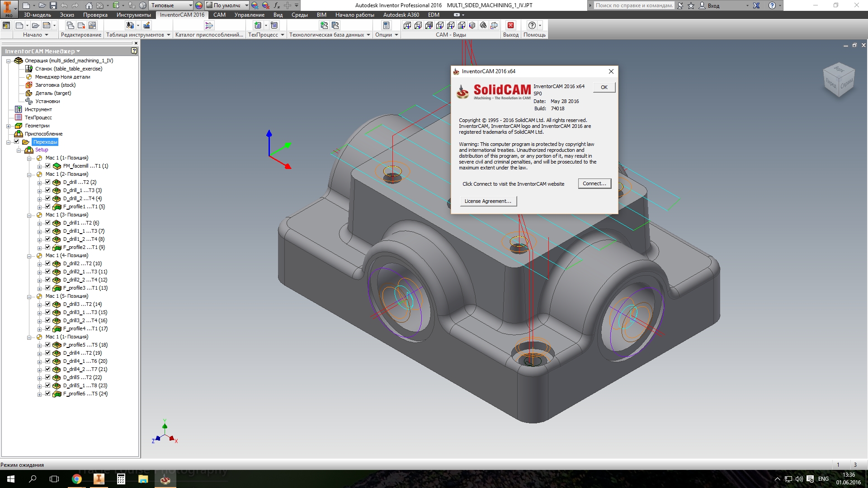Open the Управление ribbon tab
This screenshot has width=868, height=488.
tap(249, 15)
